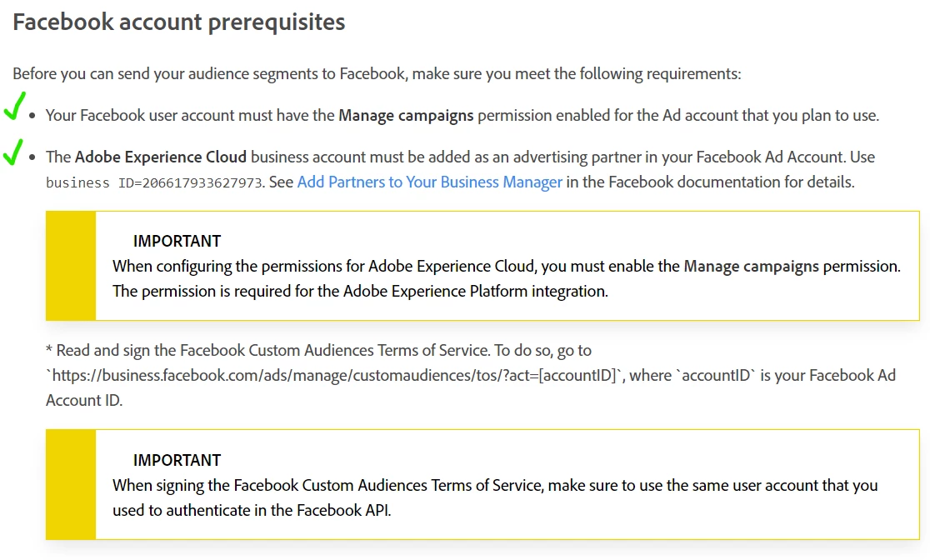
Task: Click the yellow bar of the permissions IMPORTANT note
Action: [x=71, y=266]
